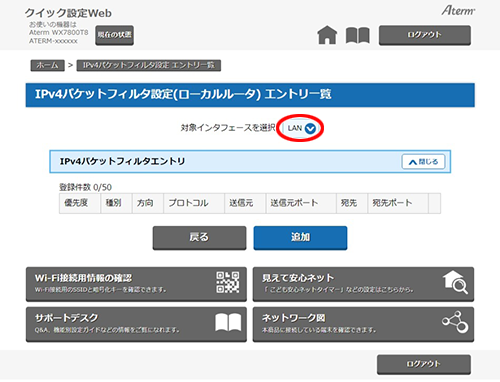Click the book icon on サポートデスク card
This screenshot has height=382, width=500.
(x=228, y=322)
